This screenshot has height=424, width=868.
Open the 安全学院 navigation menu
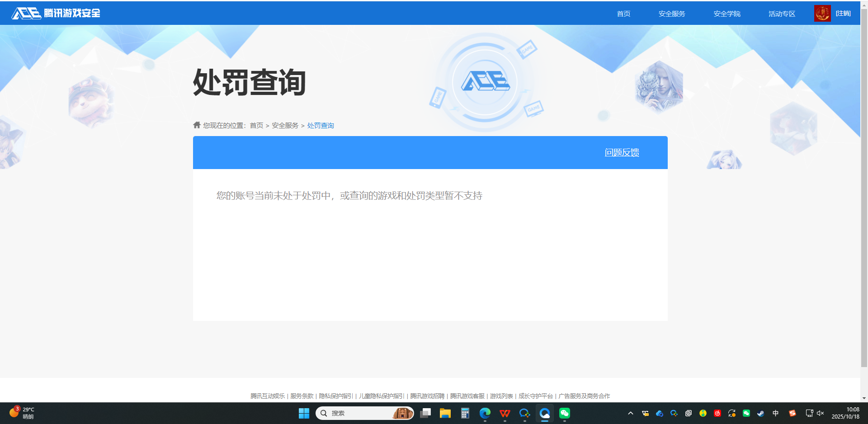point(726,13)
